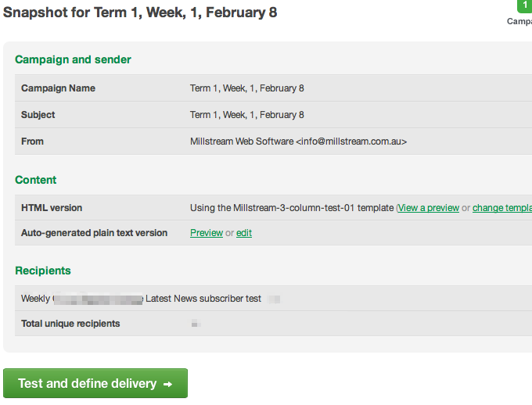This screenshot has height=405, width=532.
Task: Select the Campaign Name row label
Action: point(58,88)
